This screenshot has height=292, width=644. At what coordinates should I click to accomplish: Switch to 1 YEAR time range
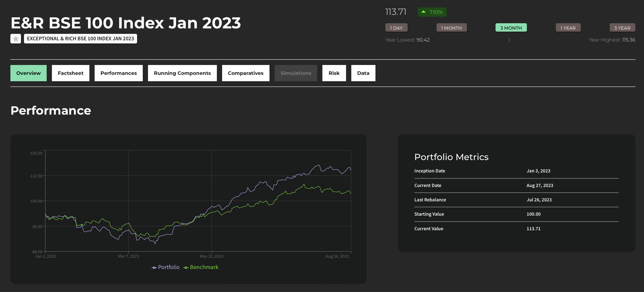pos(568,28)
